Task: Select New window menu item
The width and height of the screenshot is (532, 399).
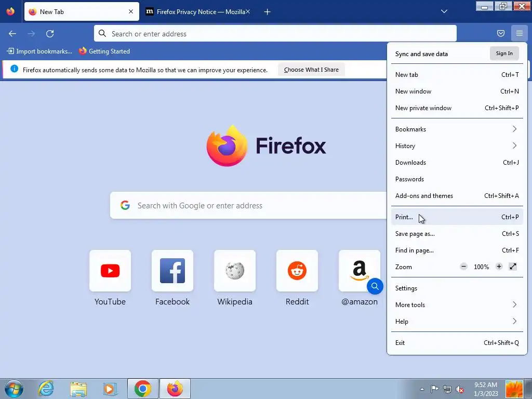Action: [x=457, y=91]
